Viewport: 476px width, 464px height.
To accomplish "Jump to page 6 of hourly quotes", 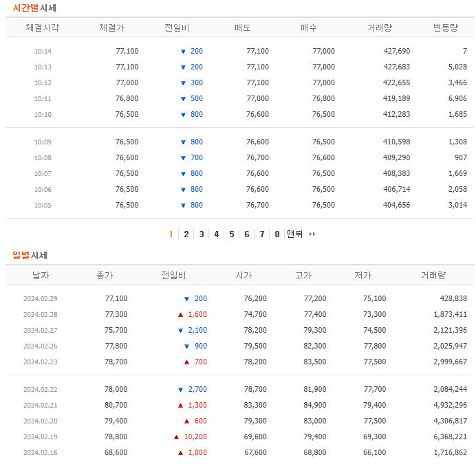I will 247,234.
